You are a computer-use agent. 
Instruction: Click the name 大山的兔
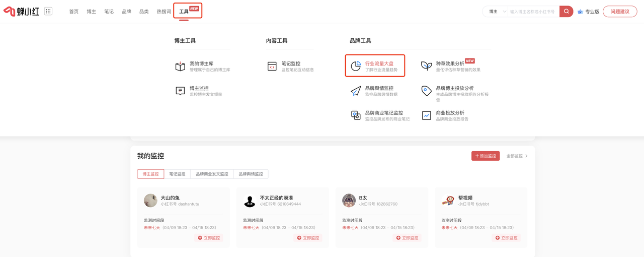(170, 198)
